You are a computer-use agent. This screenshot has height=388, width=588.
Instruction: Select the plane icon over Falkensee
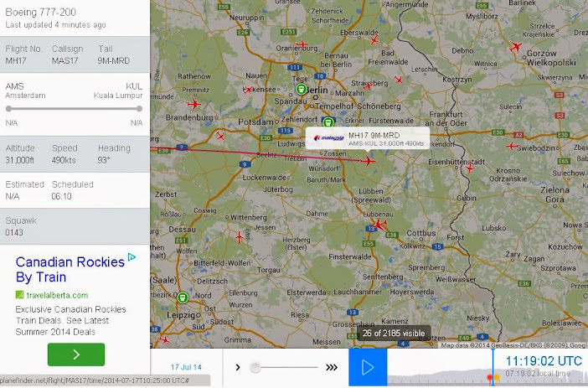point(248,90)
